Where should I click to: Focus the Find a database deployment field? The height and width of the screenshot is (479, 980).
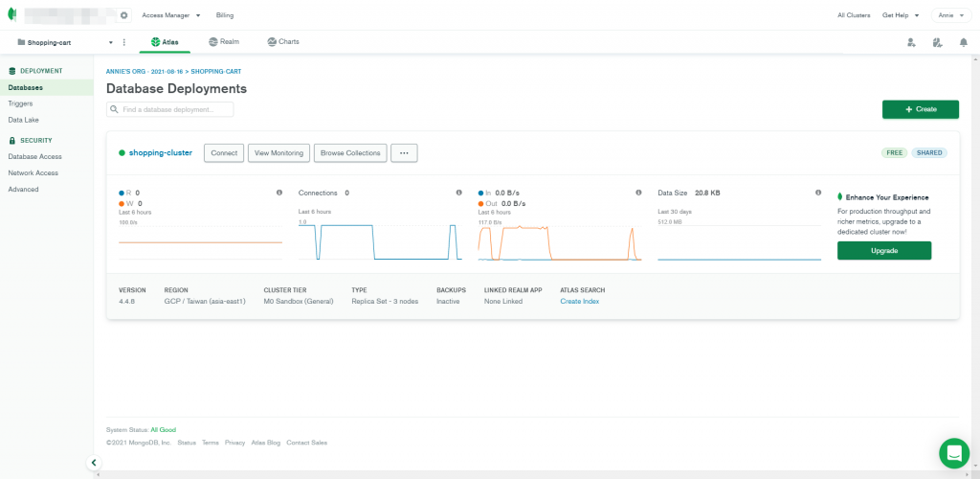pos(170,109)
